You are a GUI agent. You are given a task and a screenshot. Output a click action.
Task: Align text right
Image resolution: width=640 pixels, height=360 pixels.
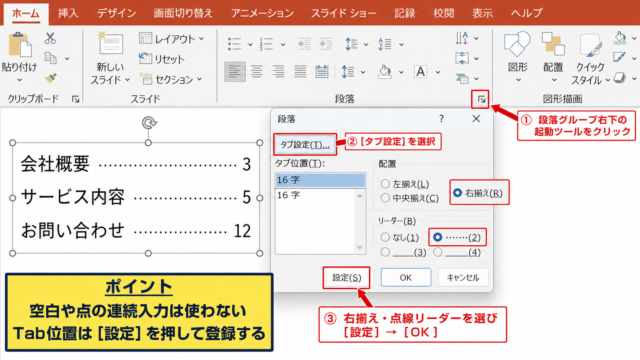278,72
